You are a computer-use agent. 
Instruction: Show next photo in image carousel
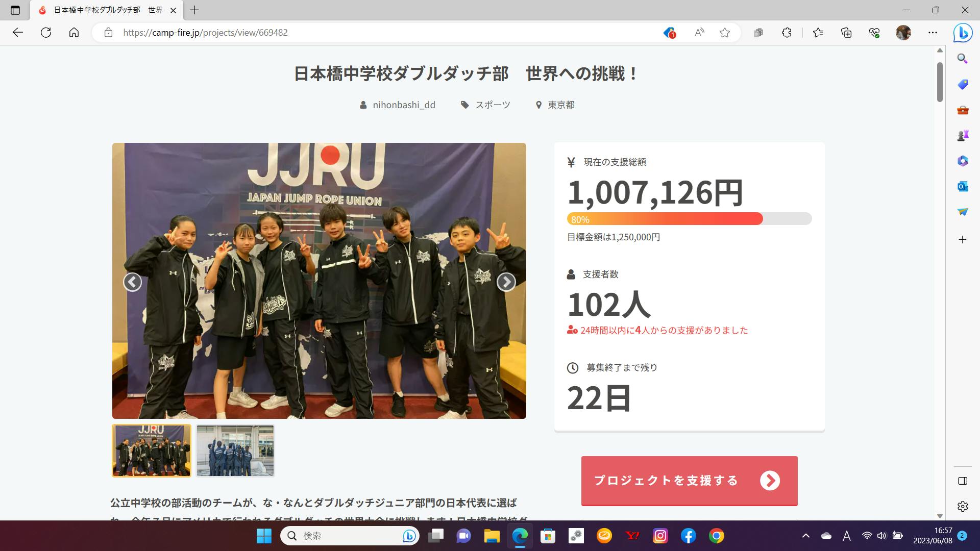click(x=506, y=282)
